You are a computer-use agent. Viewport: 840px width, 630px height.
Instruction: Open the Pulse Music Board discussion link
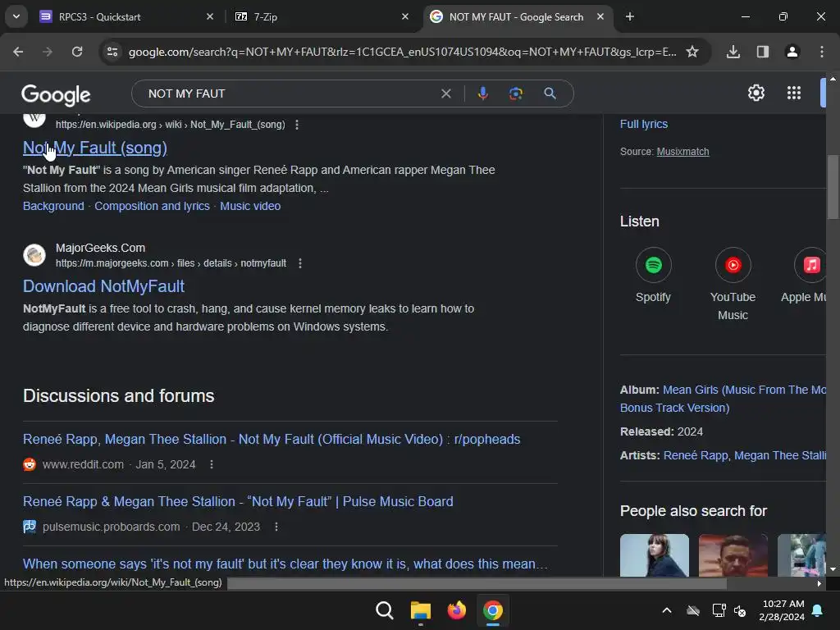(238, 501)
